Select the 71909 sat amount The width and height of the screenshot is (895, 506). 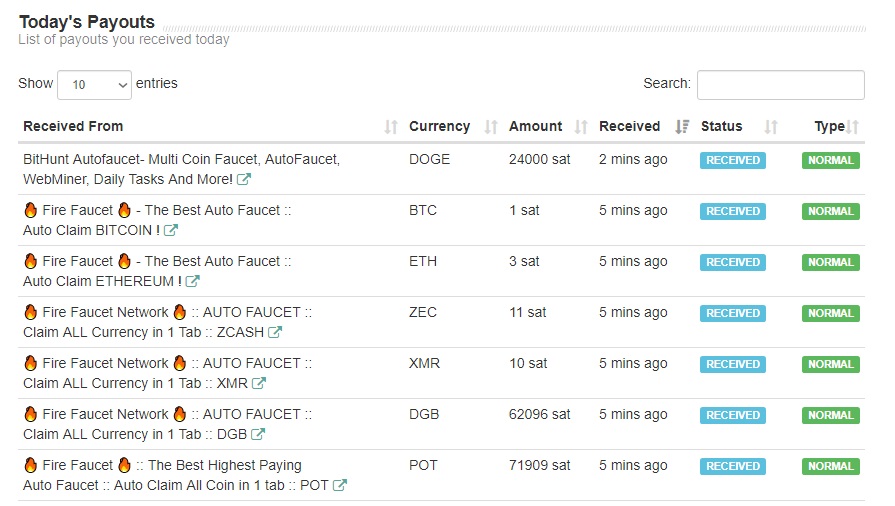[539, 465]
